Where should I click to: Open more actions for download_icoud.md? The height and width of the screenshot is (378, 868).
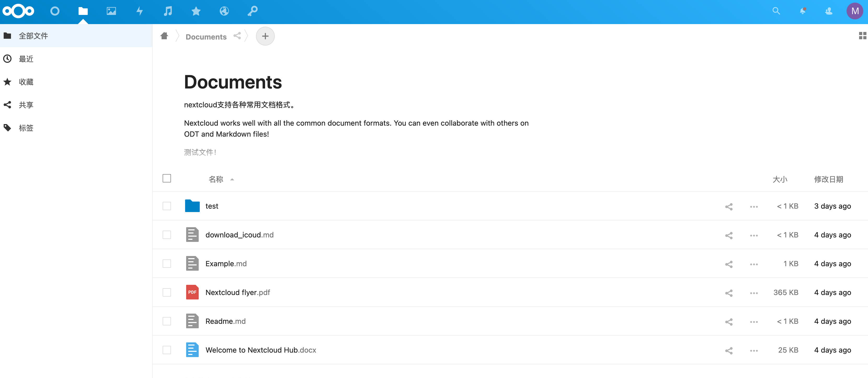tap(754, 235)
